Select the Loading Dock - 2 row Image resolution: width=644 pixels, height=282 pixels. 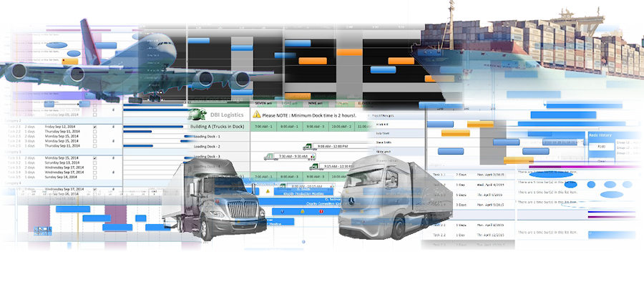(219, 146)
